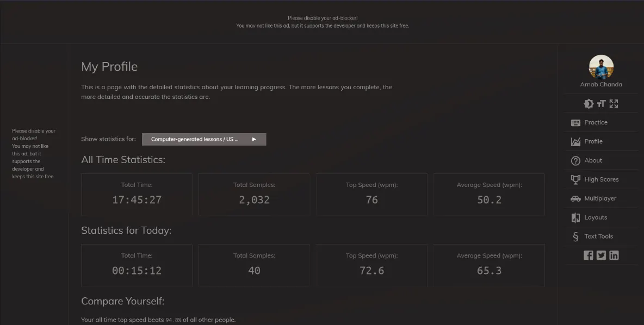
Task: Open the Facebook share icon
Action: 589,255
